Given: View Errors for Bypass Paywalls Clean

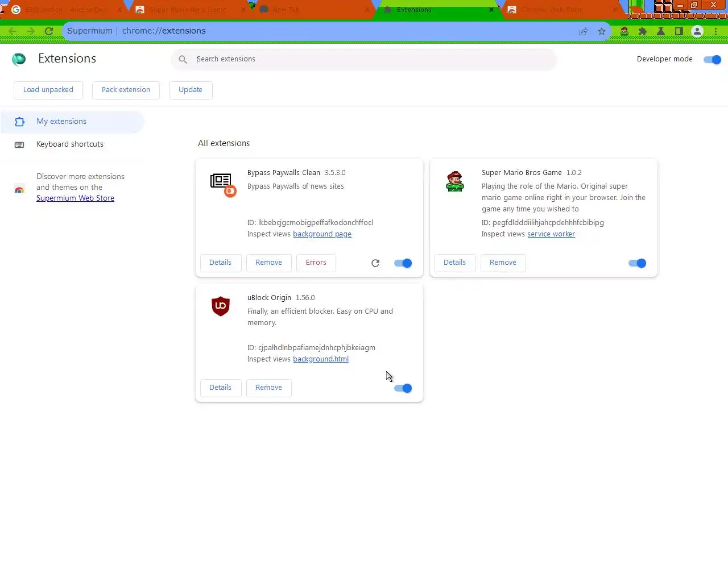Looking at the screenshot, I should pyautogui.click(x=316, y=263).
